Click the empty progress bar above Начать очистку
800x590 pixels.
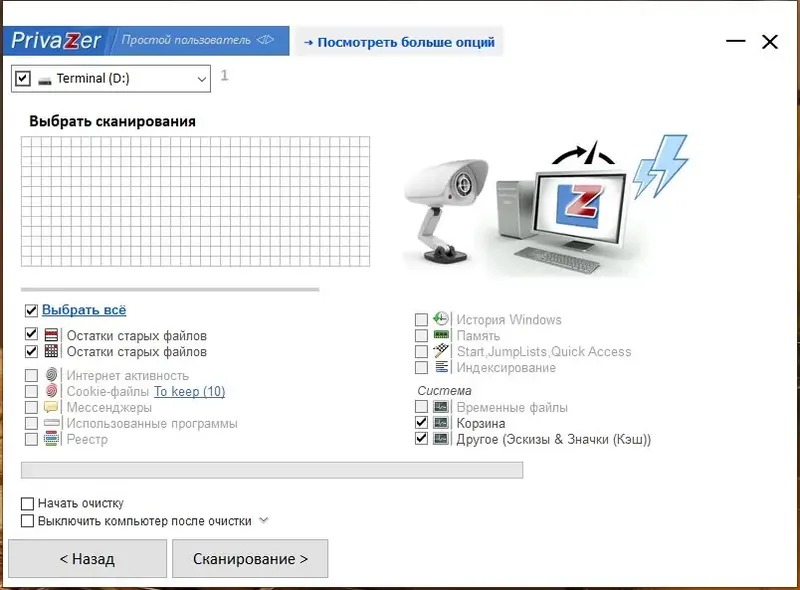click(x=272, y=470)
